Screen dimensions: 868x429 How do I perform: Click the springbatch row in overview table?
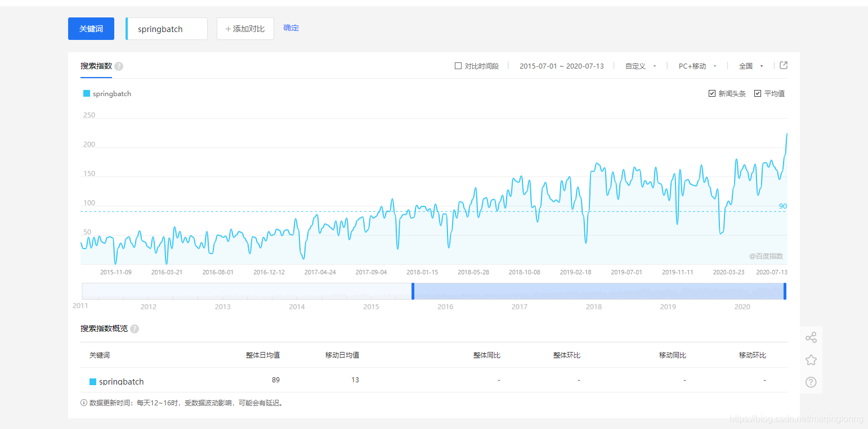pos(434,381)
